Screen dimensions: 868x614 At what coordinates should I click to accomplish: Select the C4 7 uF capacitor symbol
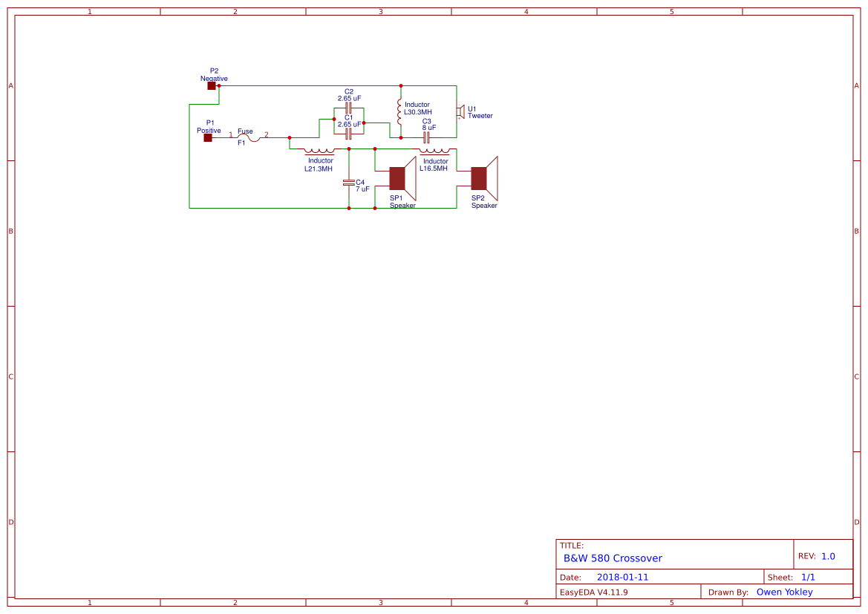tap(349, 182)
